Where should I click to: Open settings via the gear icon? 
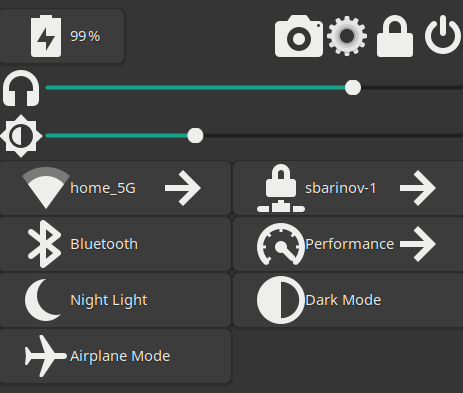point(347,36)
